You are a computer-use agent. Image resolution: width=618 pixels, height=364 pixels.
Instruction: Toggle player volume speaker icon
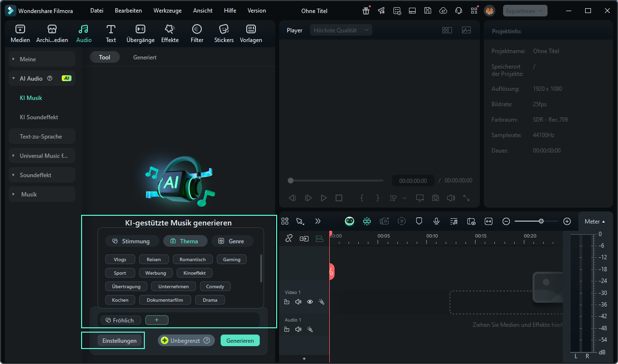tap(451, 198)
